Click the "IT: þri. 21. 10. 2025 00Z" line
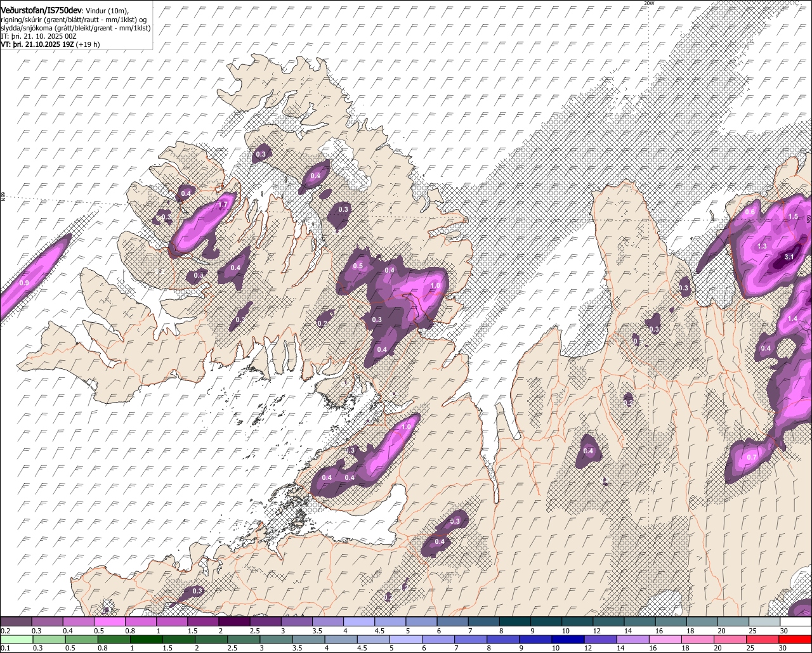Screen dimensions: 812x653 click(39, 36)
